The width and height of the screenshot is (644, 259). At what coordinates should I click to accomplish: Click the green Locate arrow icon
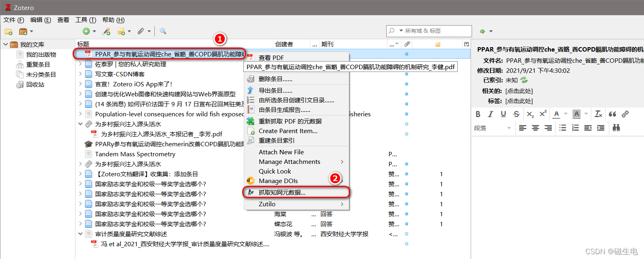pos(482,31)
